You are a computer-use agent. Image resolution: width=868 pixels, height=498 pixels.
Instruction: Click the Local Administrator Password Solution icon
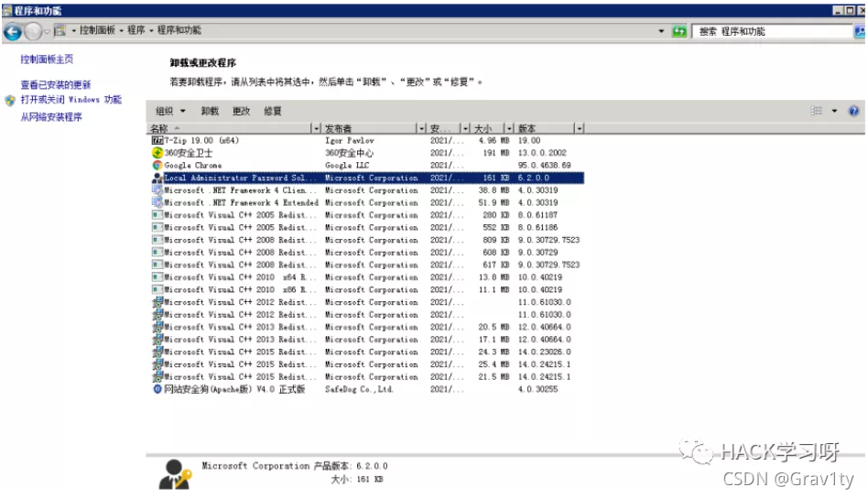point(157,178)
